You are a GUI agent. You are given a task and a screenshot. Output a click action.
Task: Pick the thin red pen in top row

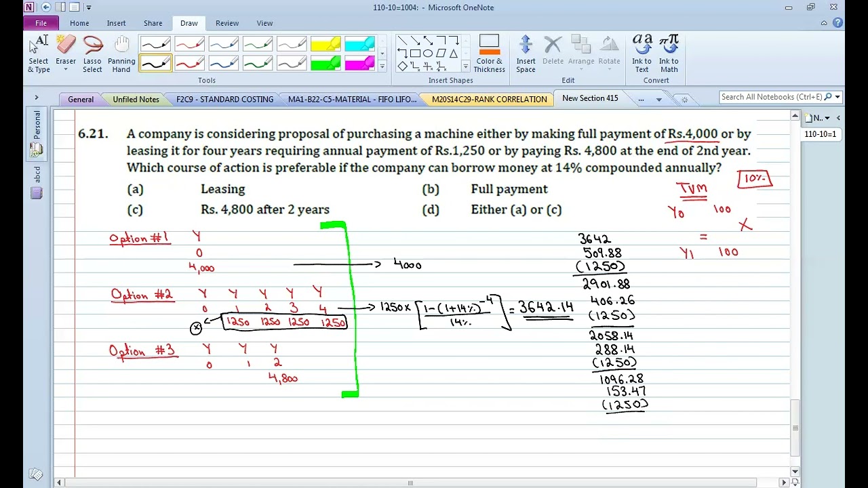[x=189, y=45]
